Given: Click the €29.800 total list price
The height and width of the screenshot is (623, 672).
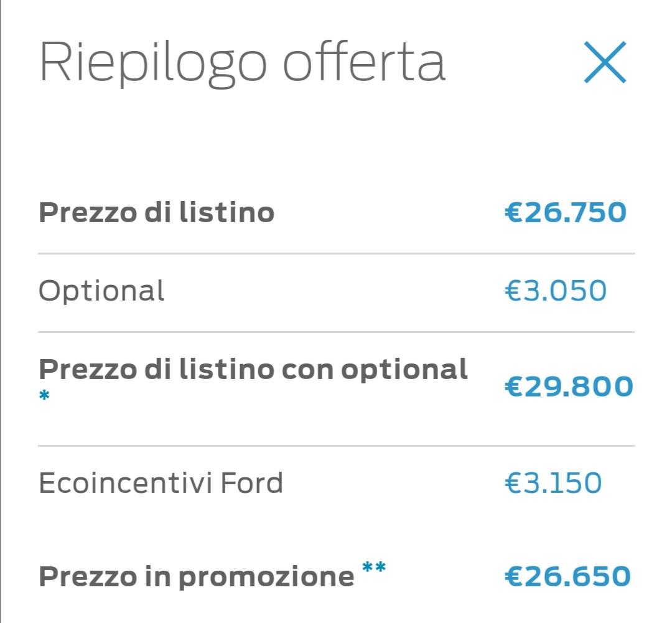Looking at the screenshot, I should pyautogui.click(x=569, y=386).
